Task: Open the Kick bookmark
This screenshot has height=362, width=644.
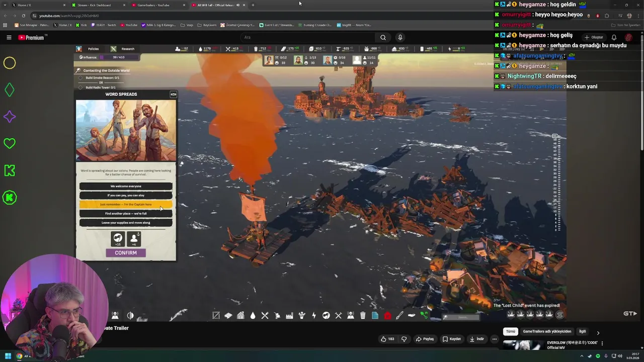Action: tap(81, 25)
